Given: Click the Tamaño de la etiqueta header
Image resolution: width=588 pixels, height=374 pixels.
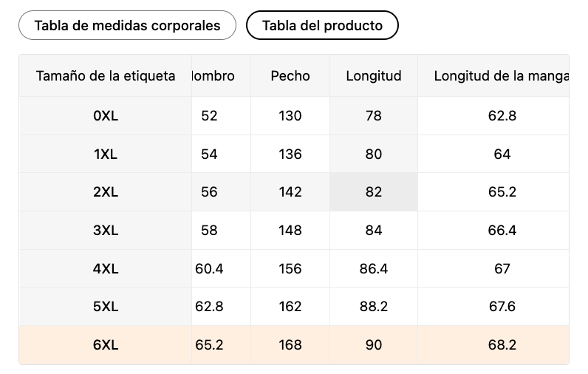Looking at the screenshot, I should coord(106,75).
